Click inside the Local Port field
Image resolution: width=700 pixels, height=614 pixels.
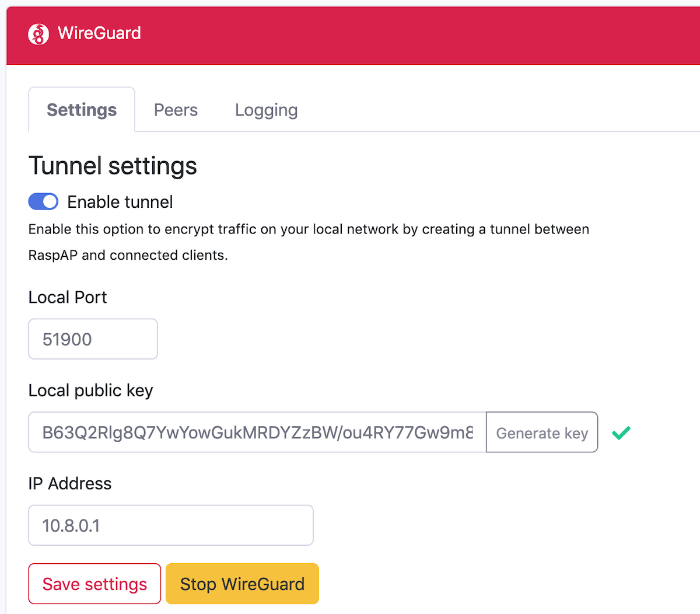(x=92, y=339)
